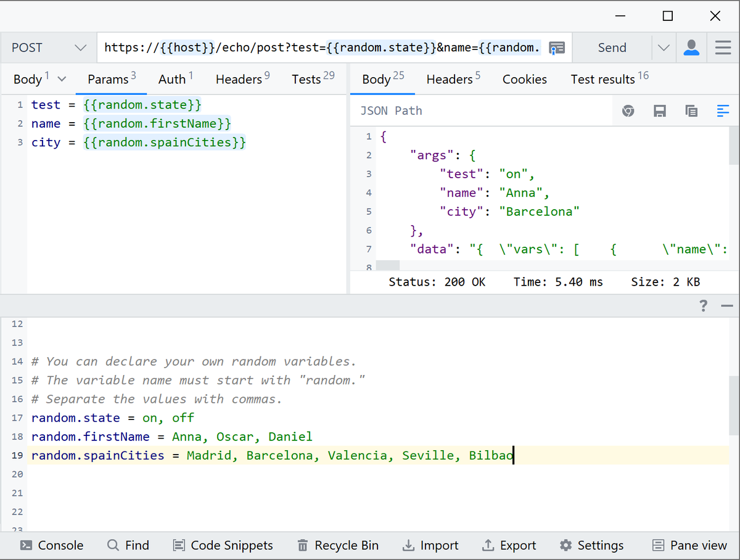Screen dimensions: 740x560
Task: Open the Recycle Bin
Action: [x=338, y=545]
